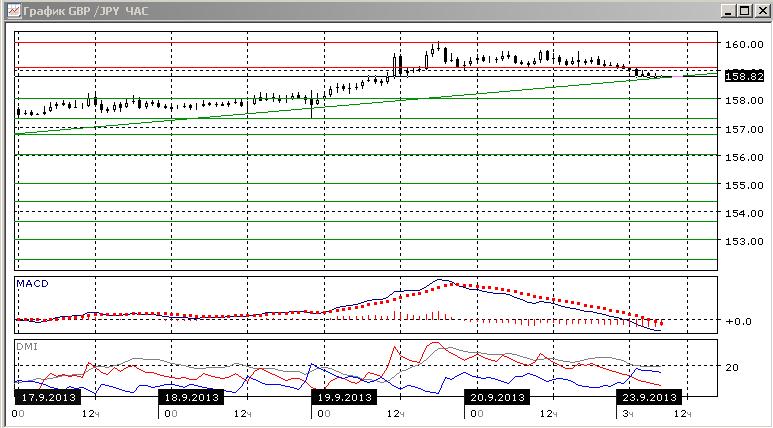Click the 20.9.2013 date marker
Image resolution: width=773 pixels, height=428 pixels.
(x=497, y=397)
